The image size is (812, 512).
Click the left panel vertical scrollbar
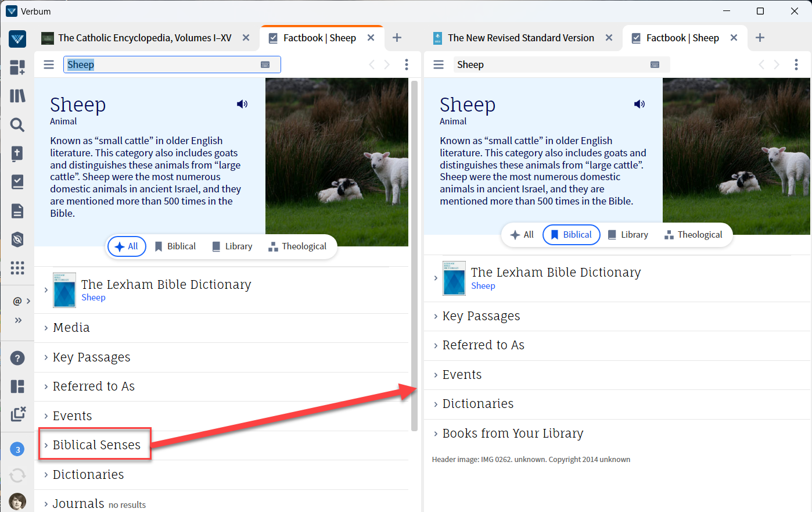coord(415,256)
